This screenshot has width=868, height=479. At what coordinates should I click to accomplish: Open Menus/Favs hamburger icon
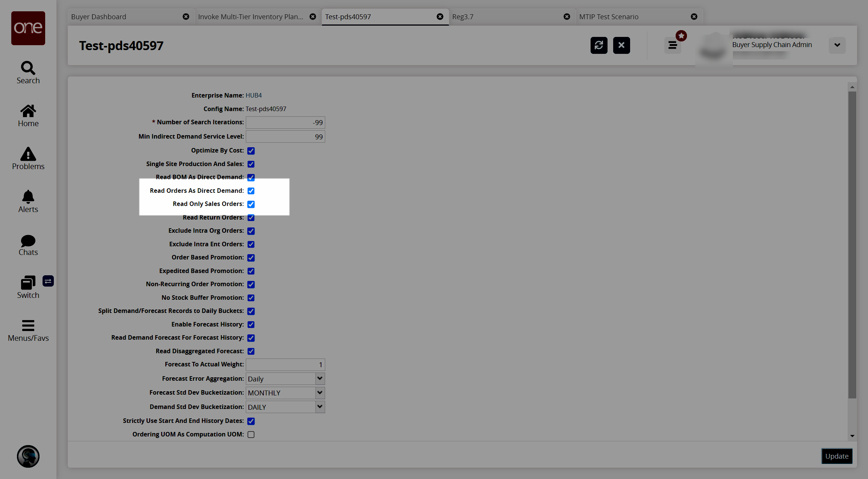pyautogui.click(x=28, y=330)
